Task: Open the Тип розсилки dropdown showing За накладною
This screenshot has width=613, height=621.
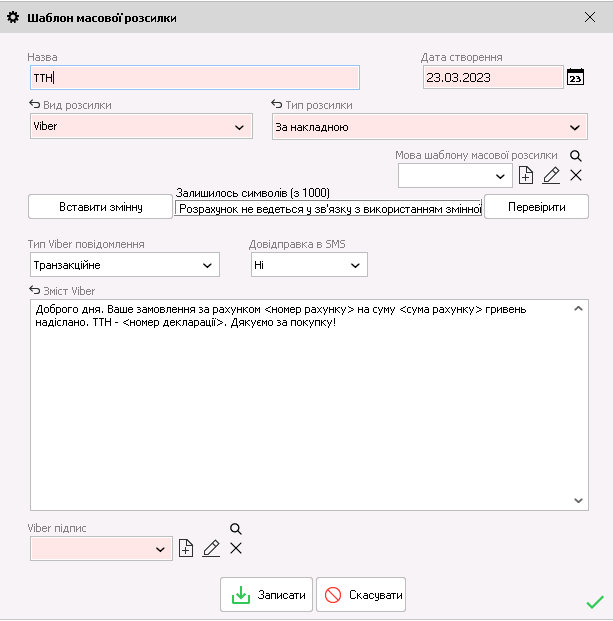Action: 430,127
